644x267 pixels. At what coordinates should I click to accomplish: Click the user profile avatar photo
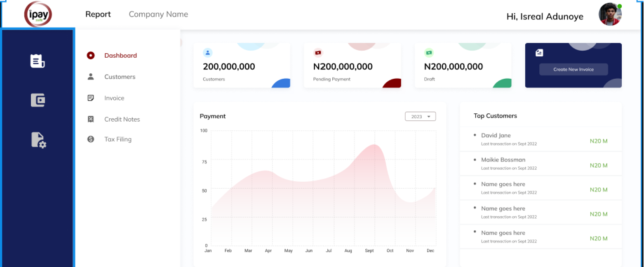coord(610,15)
